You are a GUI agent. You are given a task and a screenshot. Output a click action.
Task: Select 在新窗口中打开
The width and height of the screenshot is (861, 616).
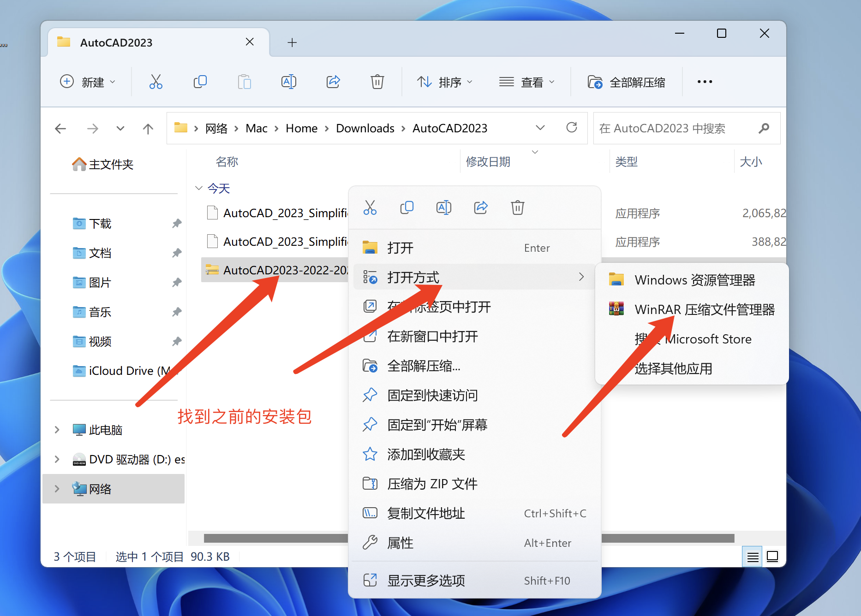click(x=474, y=336)
